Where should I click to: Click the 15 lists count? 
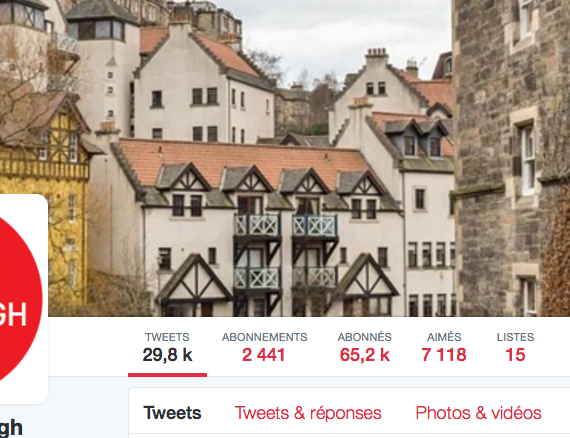coord(515,355)
